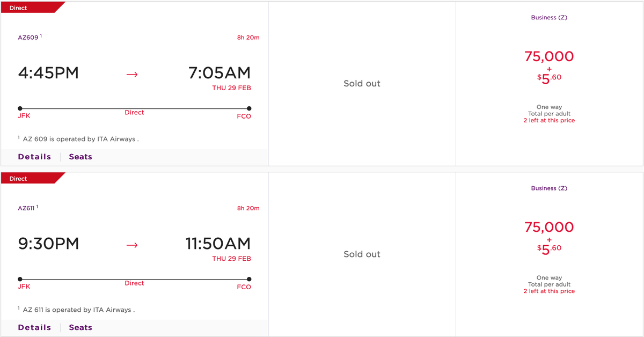The image size is (644, 337).
Task: Click the Sold out cell for flight AZ611
Action: [362, 254]
